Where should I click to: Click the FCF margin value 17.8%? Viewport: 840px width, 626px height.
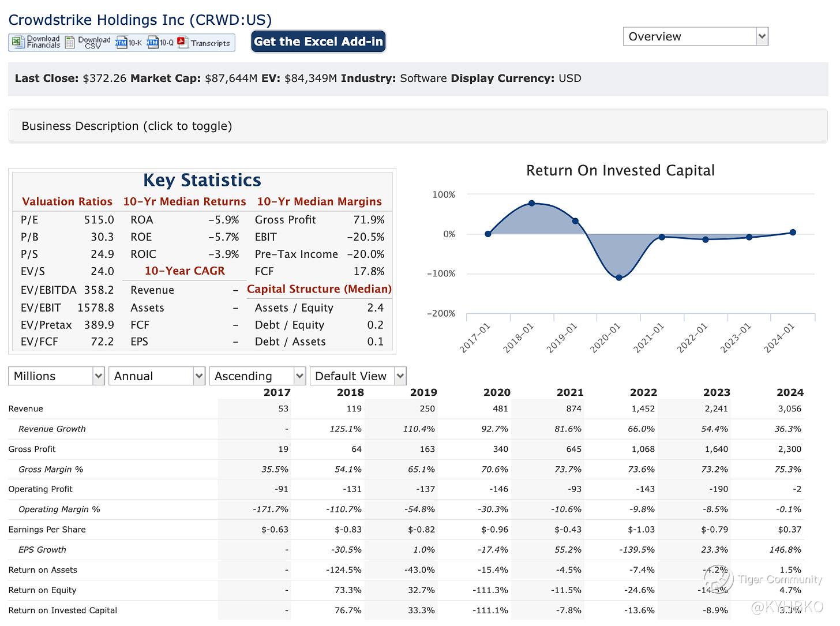[369, 271]
